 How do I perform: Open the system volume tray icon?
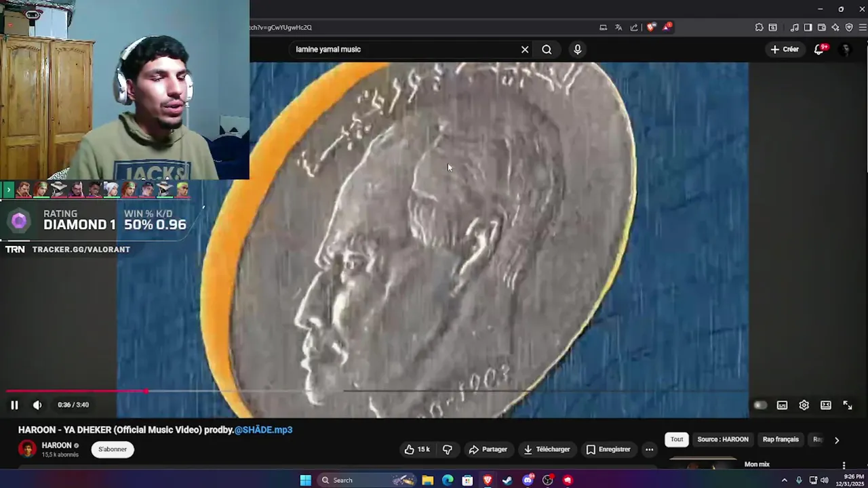tap(825, 480)
